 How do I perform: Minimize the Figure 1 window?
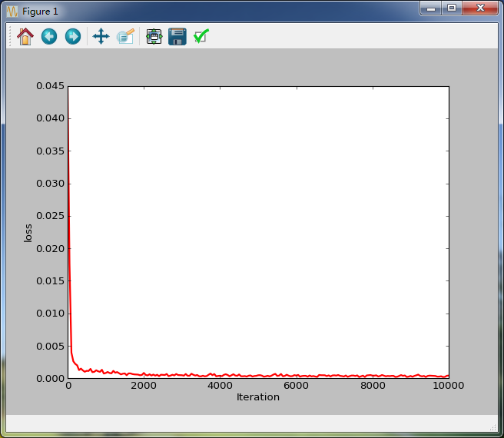click(431, 8)
